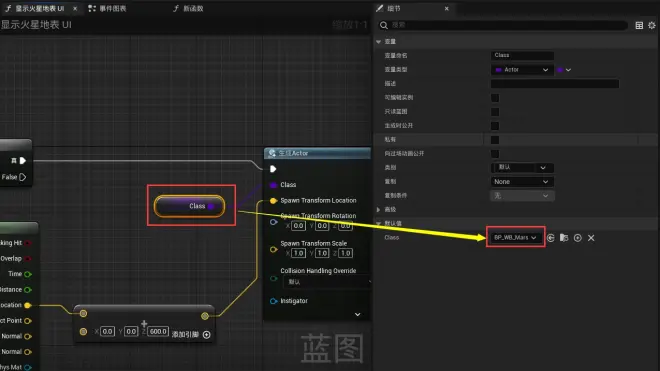This screenshot has width=660, height=371.
Task: Click the property matrix grid icon
Action: [639, 25]
